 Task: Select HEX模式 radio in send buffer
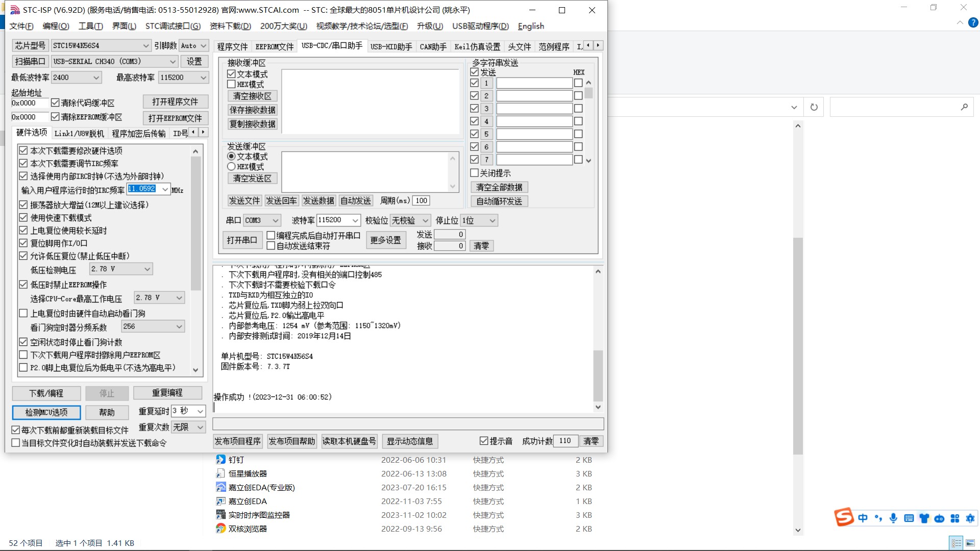pyautogui.click(x=231, y=166)
